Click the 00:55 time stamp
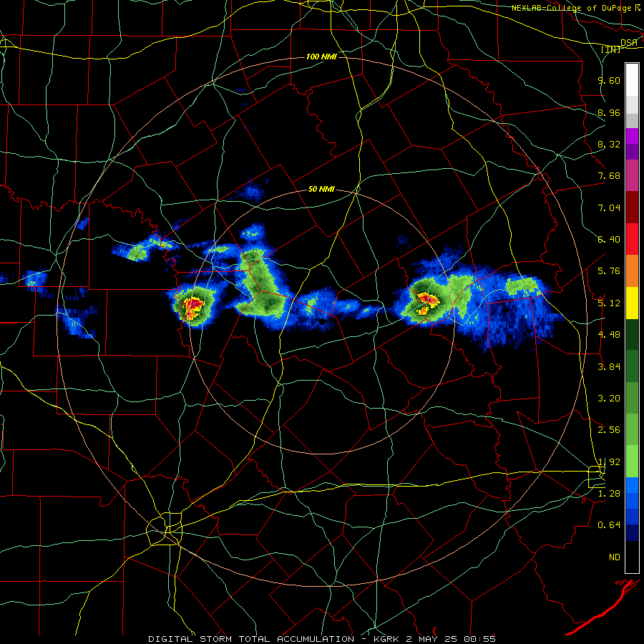 479,639
